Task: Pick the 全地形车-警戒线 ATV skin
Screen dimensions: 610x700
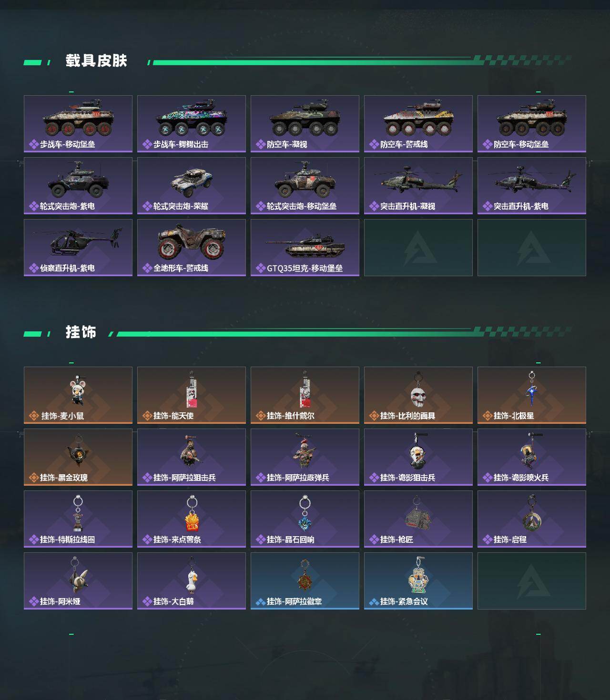Action: 192,248
